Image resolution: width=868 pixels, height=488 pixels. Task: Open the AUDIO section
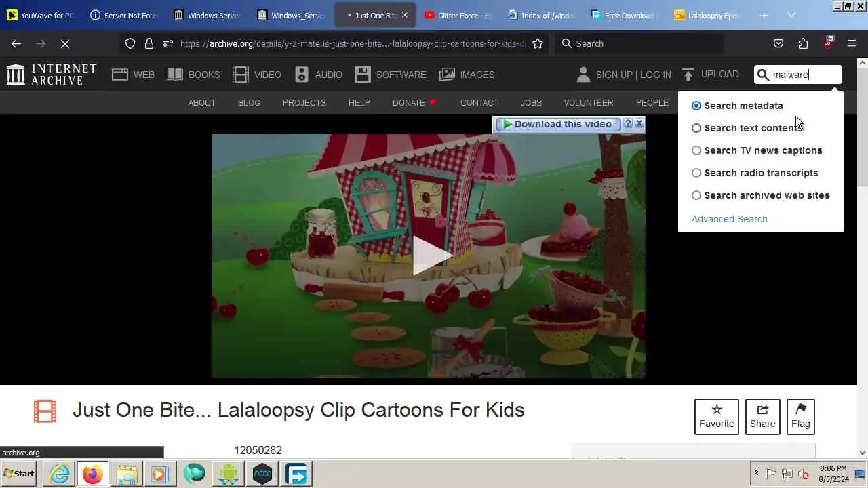318,75
